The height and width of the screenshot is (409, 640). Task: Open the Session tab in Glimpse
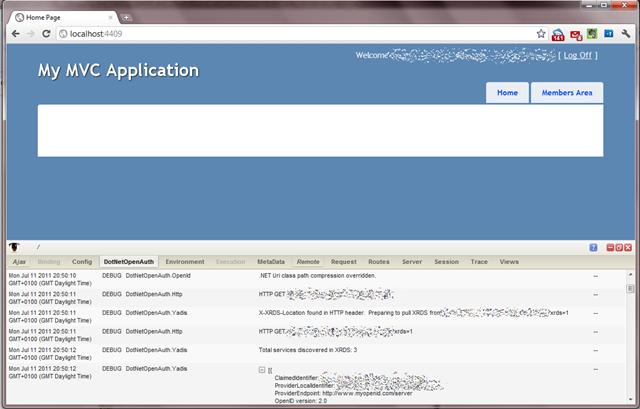445,261
